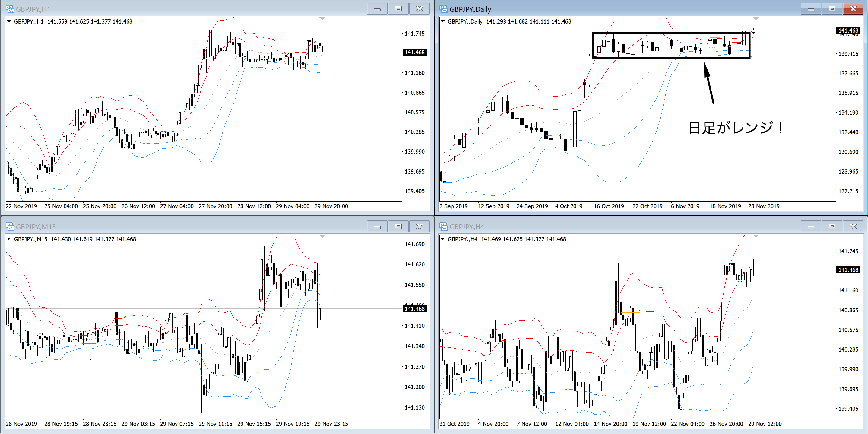Expand the H1 chart header triangle

[x=9, y=21]
